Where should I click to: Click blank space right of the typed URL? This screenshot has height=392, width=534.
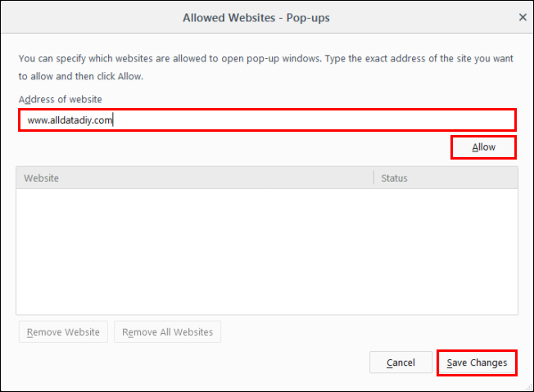(314, 119)
